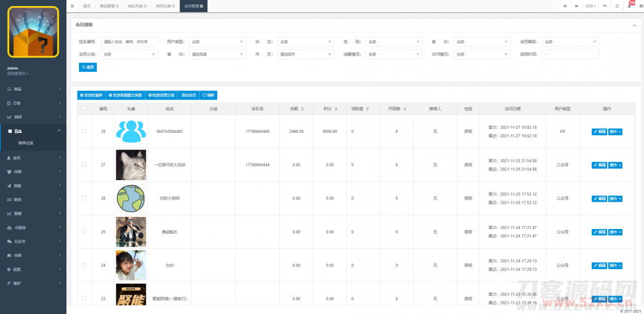644x314 pixels.
Task: Open the 关闭 dropdown in the top bar
Action: pyautogui.click(x=590, y=6)
